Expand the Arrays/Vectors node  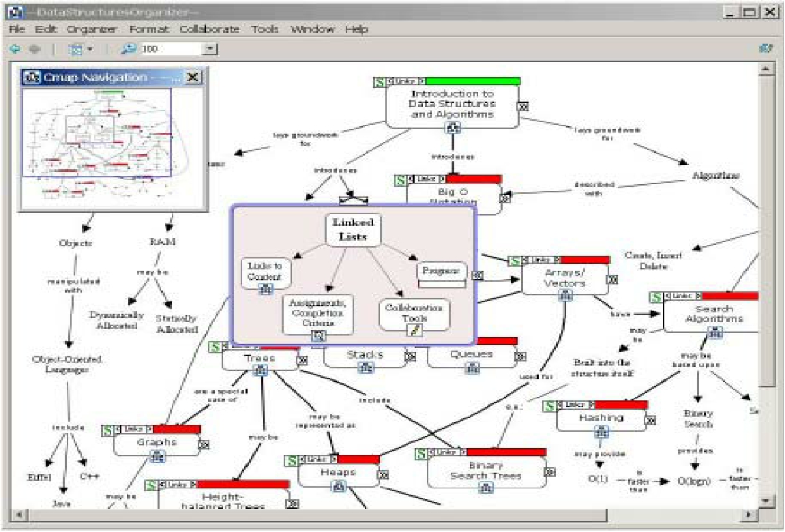(x=612, y=279)
